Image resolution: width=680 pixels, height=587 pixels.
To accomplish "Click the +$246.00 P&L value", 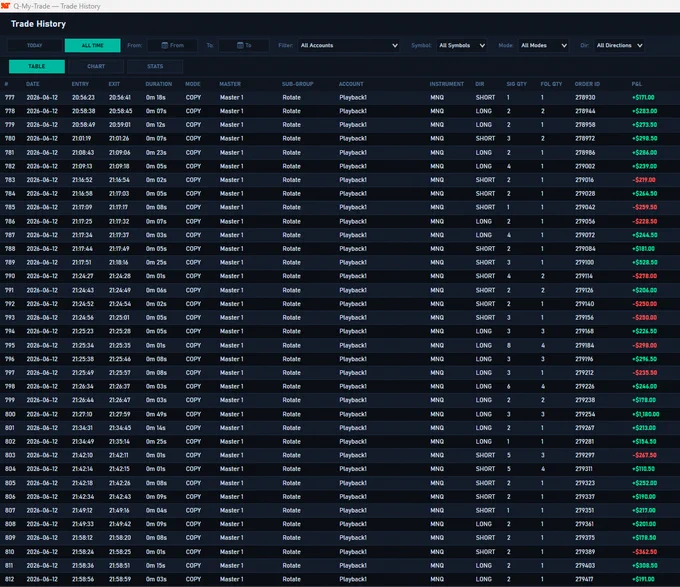I will coord(644,386).
